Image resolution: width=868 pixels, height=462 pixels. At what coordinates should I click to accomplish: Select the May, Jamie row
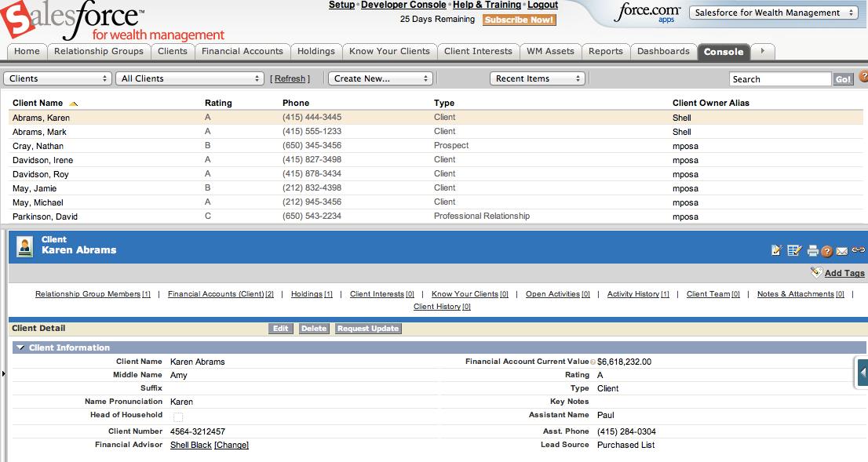436,188
